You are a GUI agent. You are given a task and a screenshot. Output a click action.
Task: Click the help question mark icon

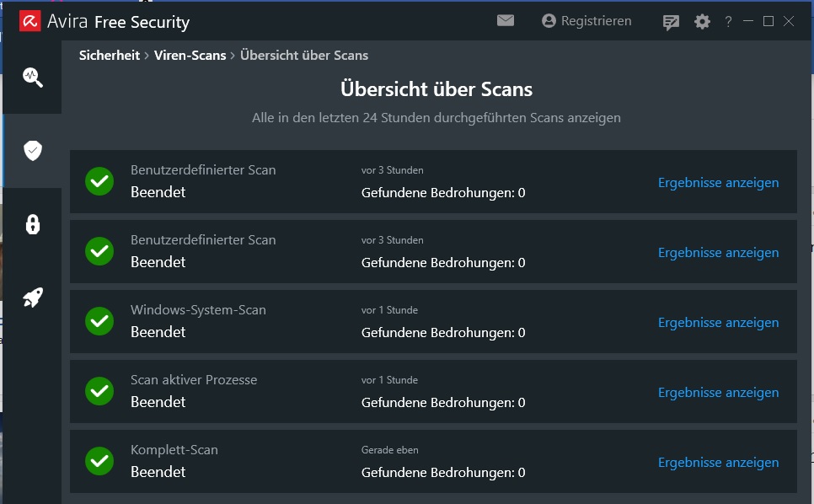(728, 22)
